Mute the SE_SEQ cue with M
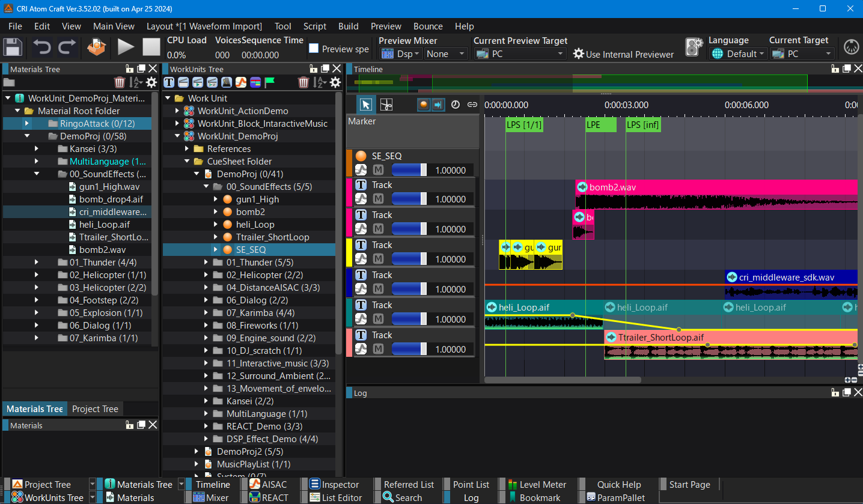The height and width of the screenshot is (504, 863). coord(378,169)
